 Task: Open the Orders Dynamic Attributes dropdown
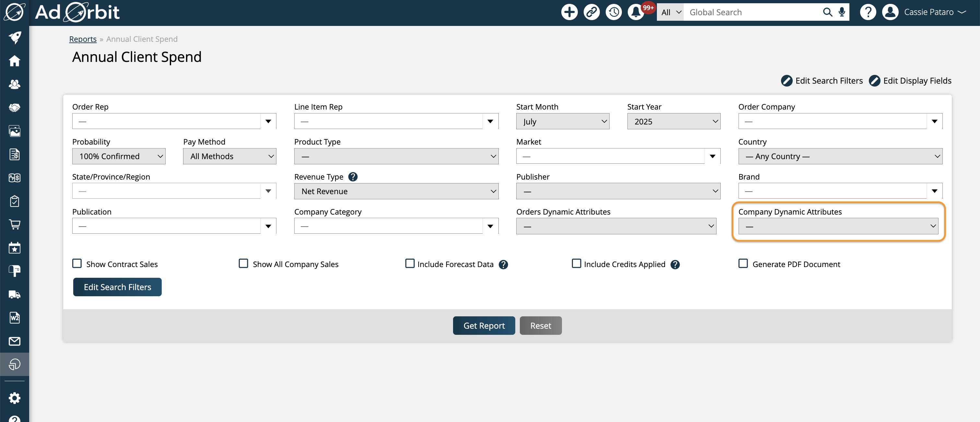[x=616, y=227]
